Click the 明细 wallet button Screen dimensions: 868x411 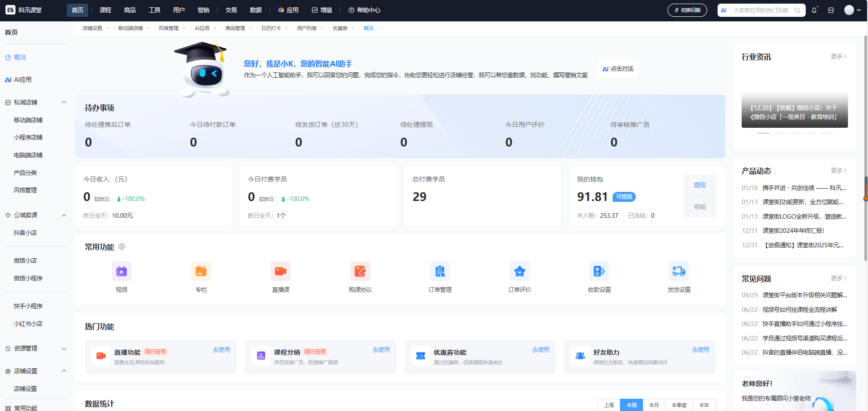click(x=700, y=207)
